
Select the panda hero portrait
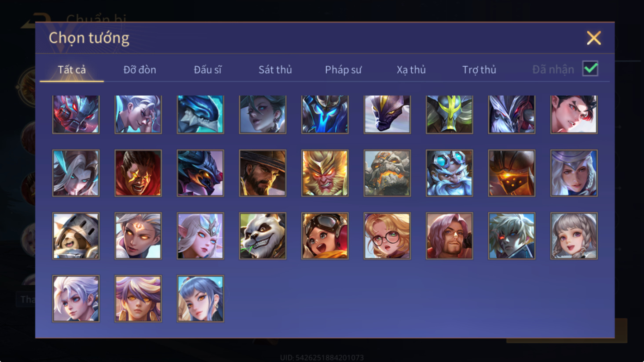pyautogui.click(x=263, y=236)
